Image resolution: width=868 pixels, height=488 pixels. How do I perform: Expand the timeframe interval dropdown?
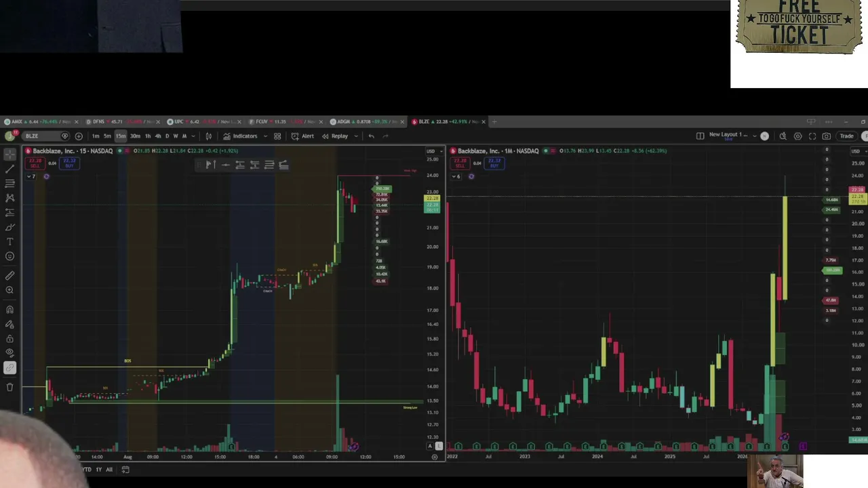[x=193, y=136]
